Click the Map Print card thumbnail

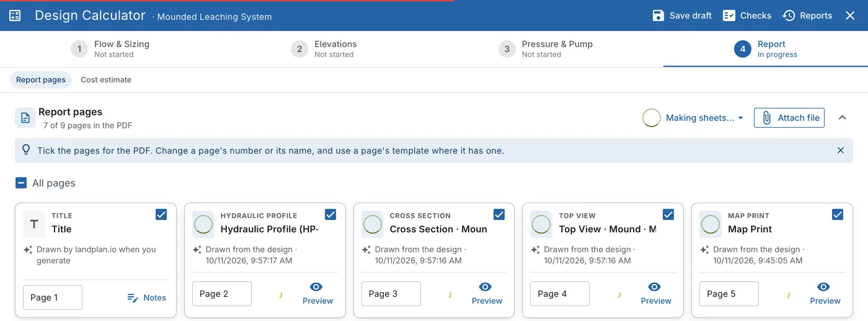[711, 224]
